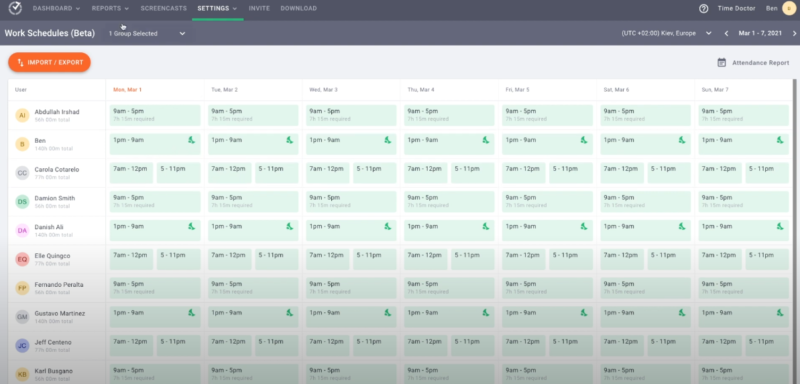Image resolution: width=800 pixels, height=384 pixels.
Task: Select Elle Quingco's Fri 5 - 11pm shift
Action: pos(571,260)
